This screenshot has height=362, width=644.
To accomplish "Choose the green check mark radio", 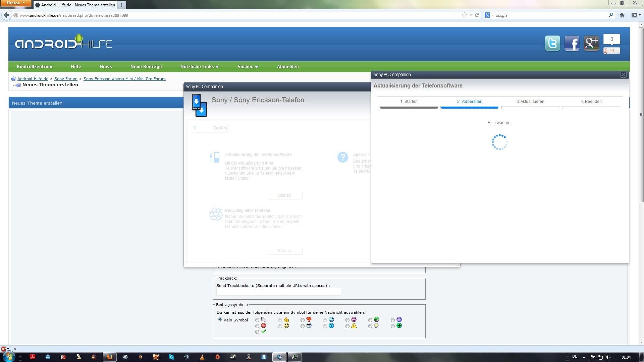I will [257, 332].
